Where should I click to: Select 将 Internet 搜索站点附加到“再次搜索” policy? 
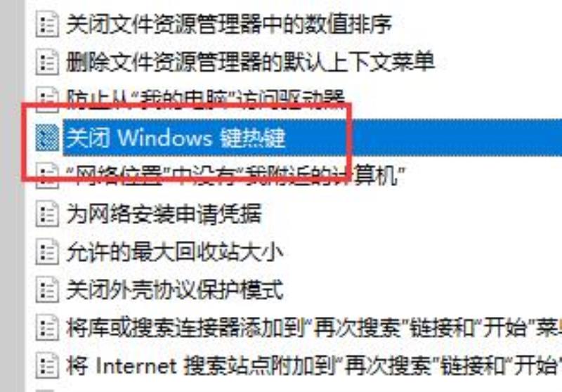click(314, 366)
